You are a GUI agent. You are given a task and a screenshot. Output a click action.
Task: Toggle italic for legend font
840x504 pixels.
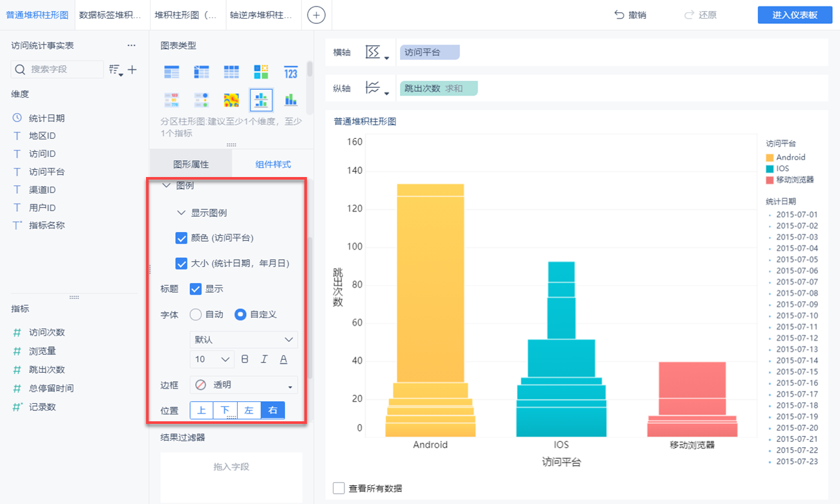click(x=264, y=359)
